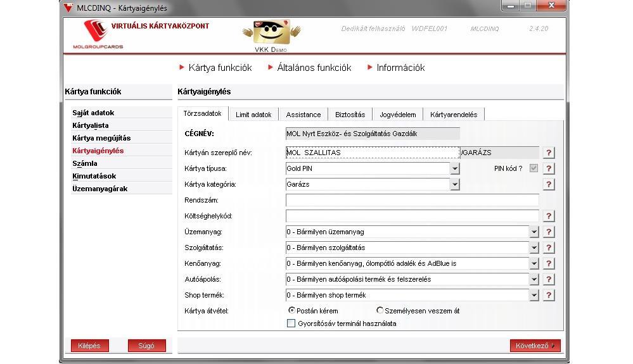Expand the Shop termék dropdown
633x364 pixels.
tap(534, 295)
